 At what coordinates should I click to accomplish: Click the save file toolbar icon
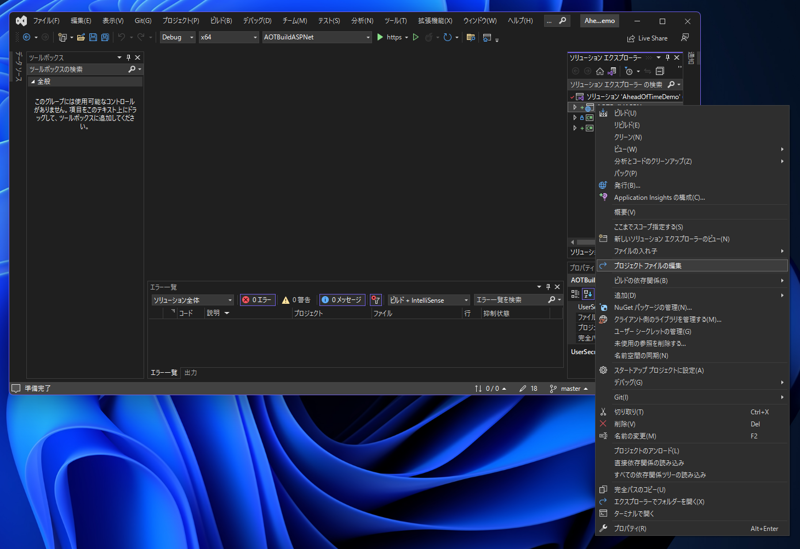93,37
